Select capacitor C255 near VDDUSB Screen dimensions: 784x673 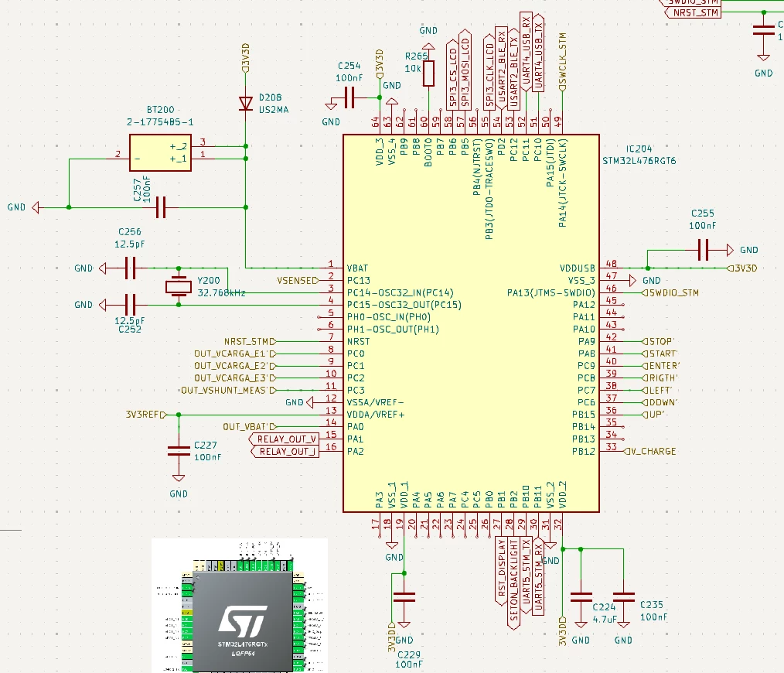(x=703, y=250)
